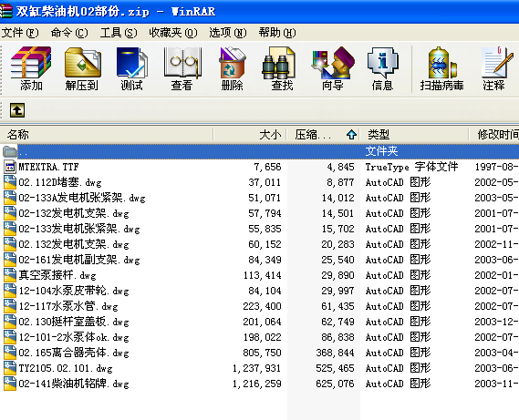The image size is (519, 420).
Task: Open the Commands (命令) menu
Action: pyautogui.click(x=69, y=33)
